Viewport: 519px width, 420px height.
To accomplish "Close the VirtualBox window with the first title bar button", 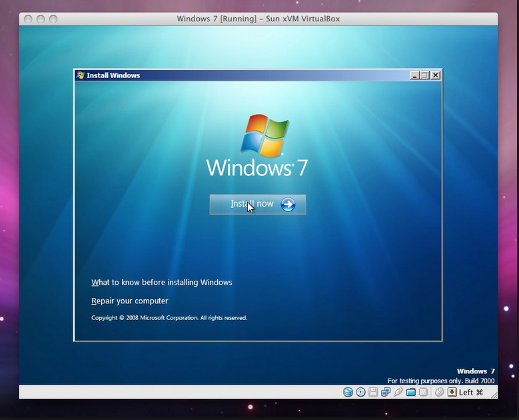I will click(x=29, y=19).
